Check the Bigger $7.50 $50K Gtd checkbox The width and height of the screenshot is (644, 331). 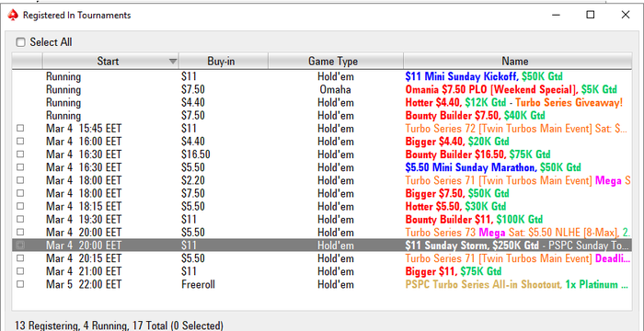click(x=20, y=193)
